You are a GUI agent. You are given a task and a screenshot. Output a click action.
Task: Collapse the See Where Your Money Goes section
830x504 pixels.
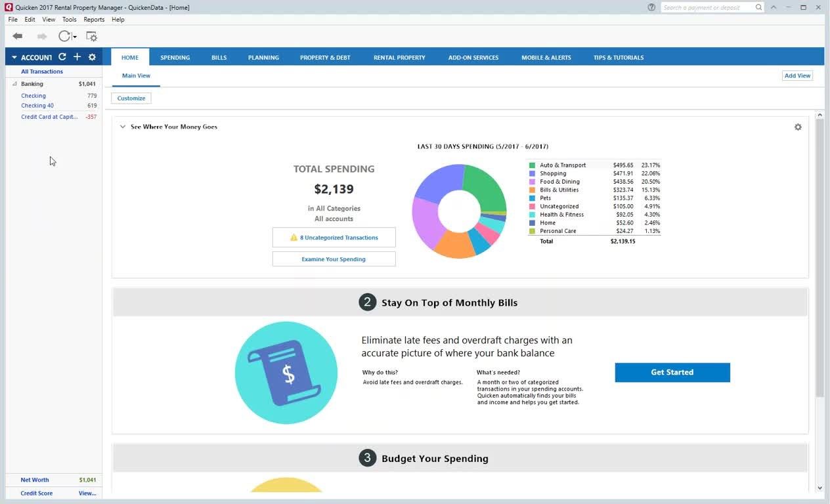coord(123,127)
